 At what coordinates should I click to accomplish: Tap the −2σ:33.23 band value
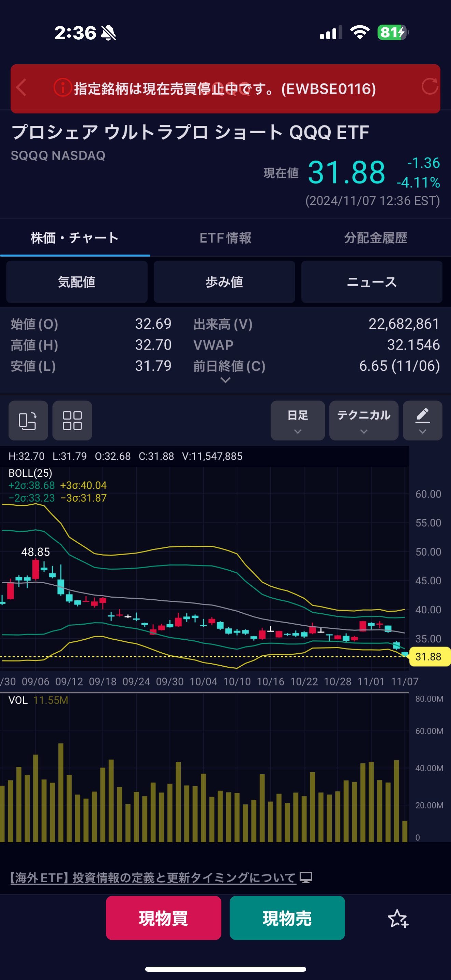click(x=31, y=498)
